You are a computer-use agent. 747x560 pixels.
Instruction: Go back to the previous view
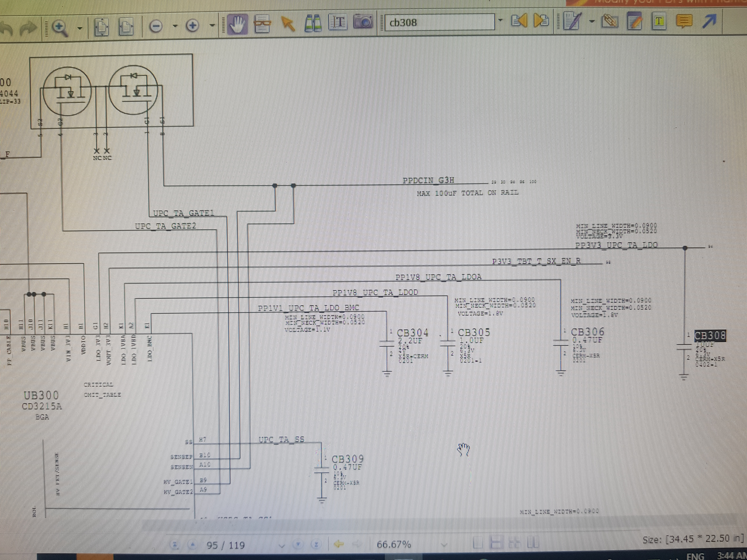[x=339, y=544]
